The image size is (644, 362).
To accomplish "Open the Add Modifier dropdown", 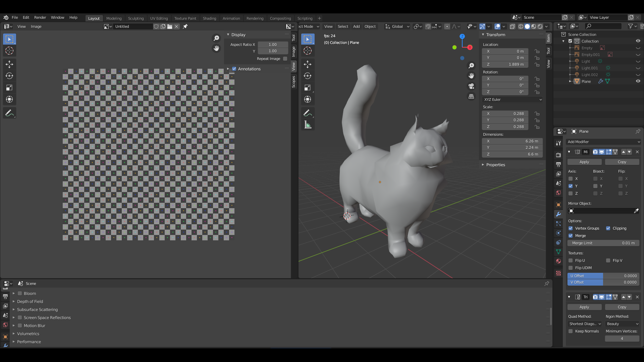I will click(x=603, y=142).
